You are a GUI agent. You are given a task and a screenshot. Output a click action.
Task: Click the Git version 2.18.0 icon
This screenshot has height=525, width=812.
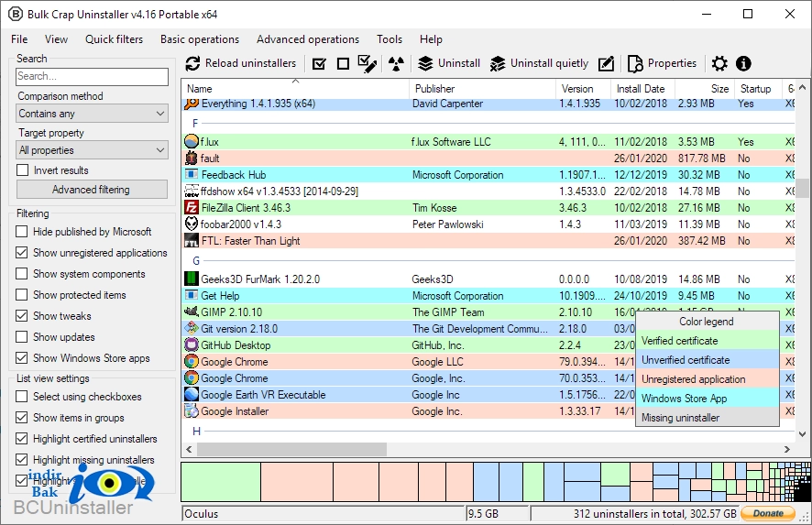click(x=192, y=328)
